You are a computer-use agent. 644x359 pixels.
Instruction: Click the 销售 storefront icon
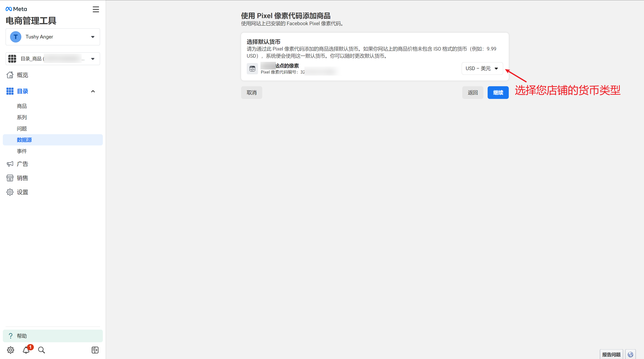click(10, 178)
